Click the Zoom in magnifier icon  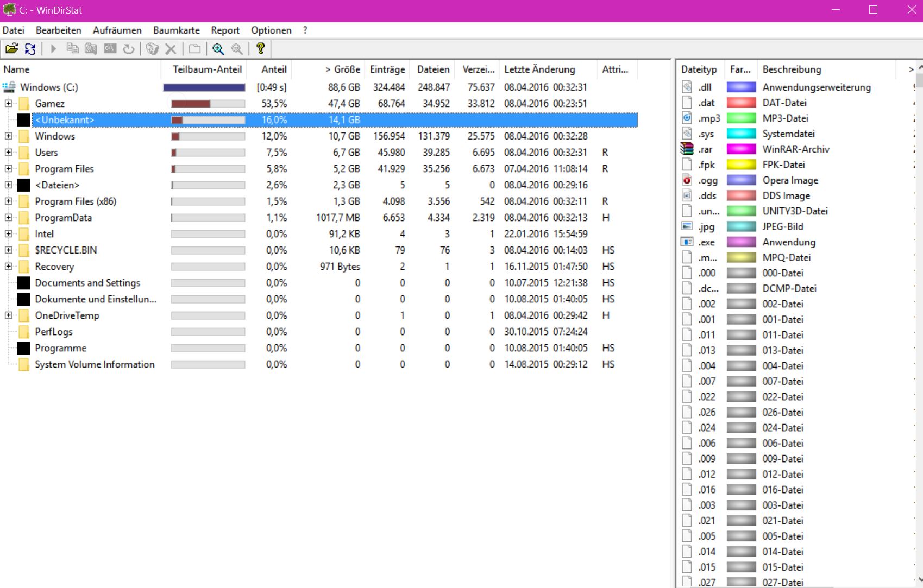pos(218,49)
